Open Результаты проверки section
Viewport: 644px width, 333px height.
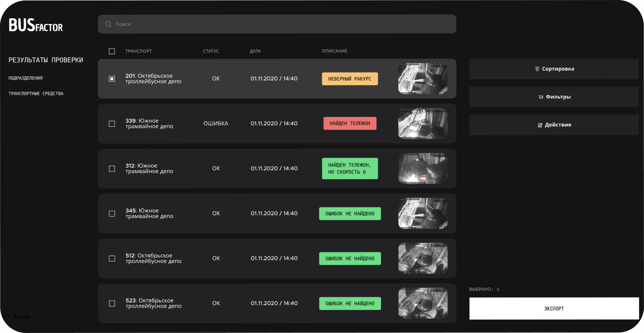(x=46, y=60)
